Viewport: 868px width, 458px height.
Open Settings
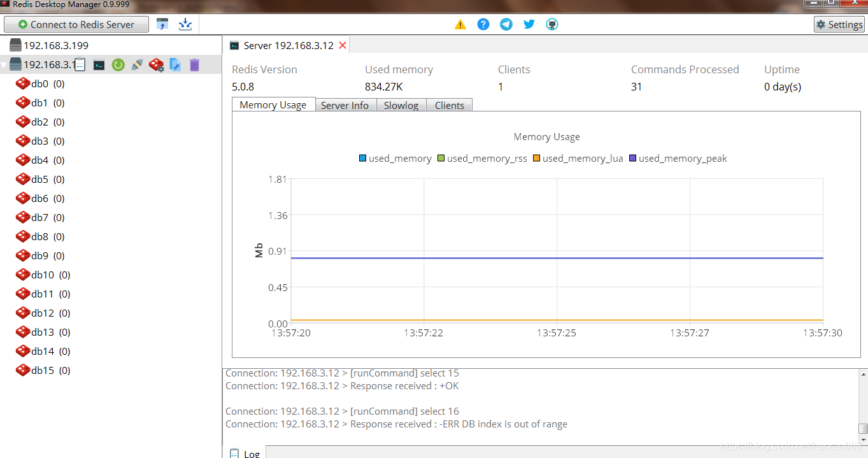pyautogui.click(x=839, y=24)
